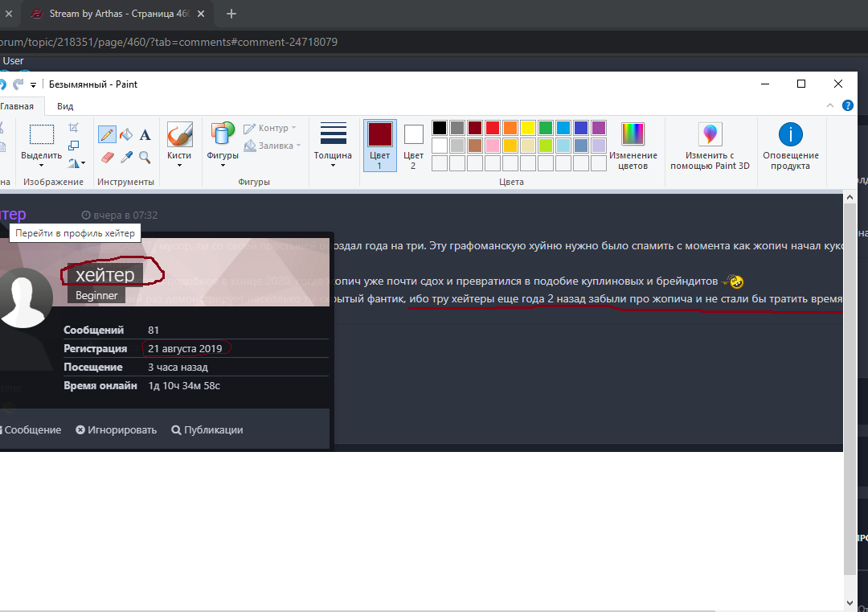This screenshot has height=612, width=868.
Task: Click the Resize image icon
Action: [74, 146]
